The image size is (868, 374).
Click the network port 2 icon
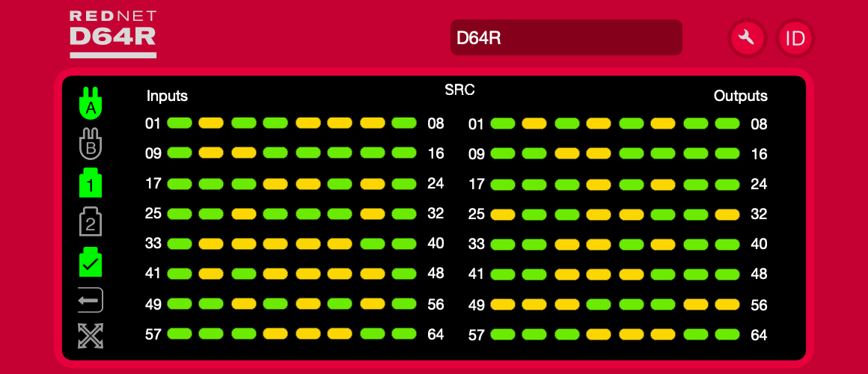tap(91, 221)
